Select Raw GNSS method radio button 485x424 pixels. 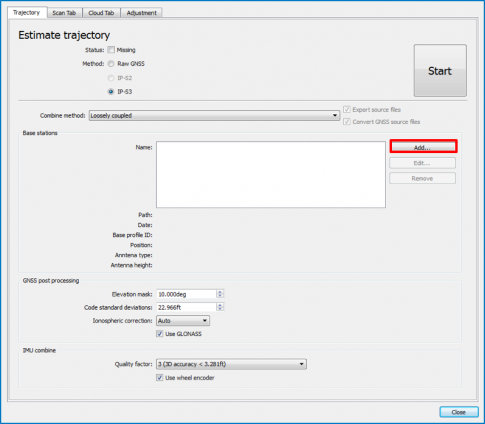[111, 64]
